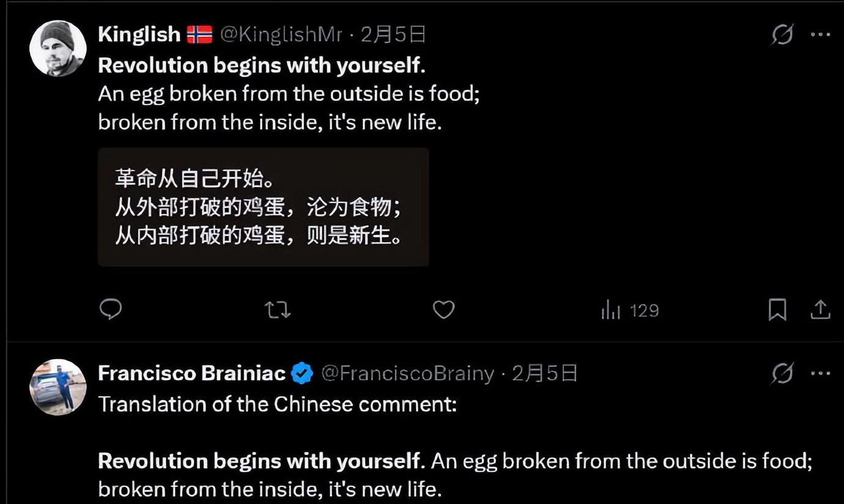Image resolution: width=844 pixels, height=504 pixels.
Task: View analytics showing 129 views
Action: pyautogui.click(x=630, y=311)
